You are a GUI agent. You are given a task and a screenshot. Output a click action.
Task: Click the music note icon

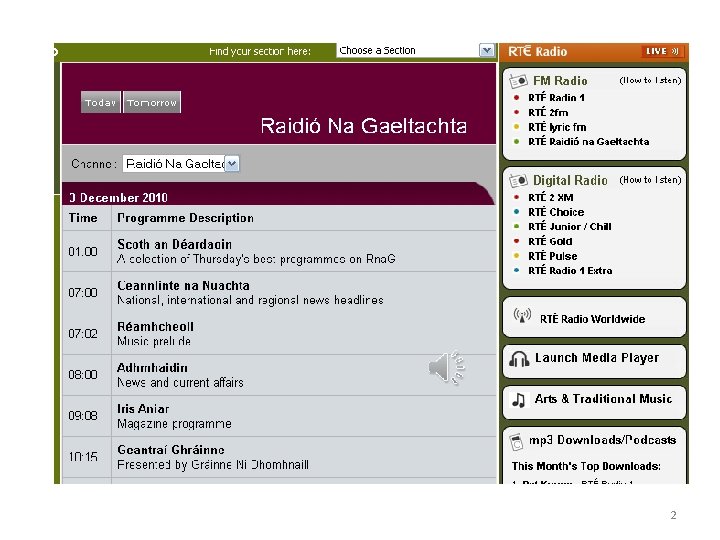click(x=519, y=400)
